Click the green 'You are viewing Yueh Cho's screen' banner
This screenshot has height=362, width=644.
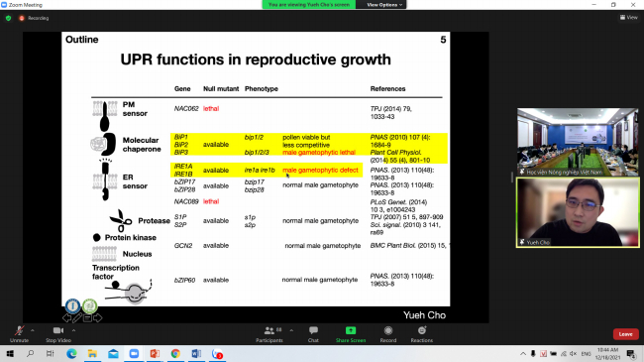pyautogui.click(x=309, y=5)
